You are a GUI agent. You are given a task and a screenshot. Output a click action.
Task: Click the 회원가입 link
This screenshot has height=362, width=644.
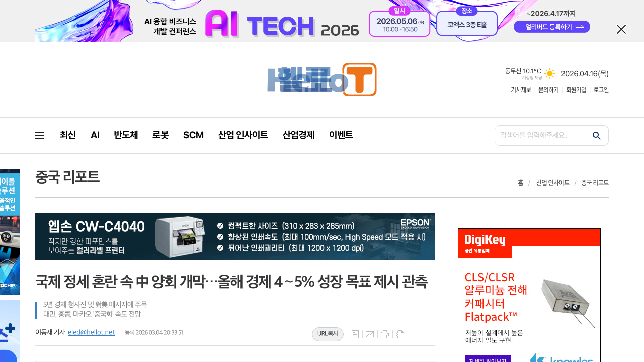pos(576,90)
